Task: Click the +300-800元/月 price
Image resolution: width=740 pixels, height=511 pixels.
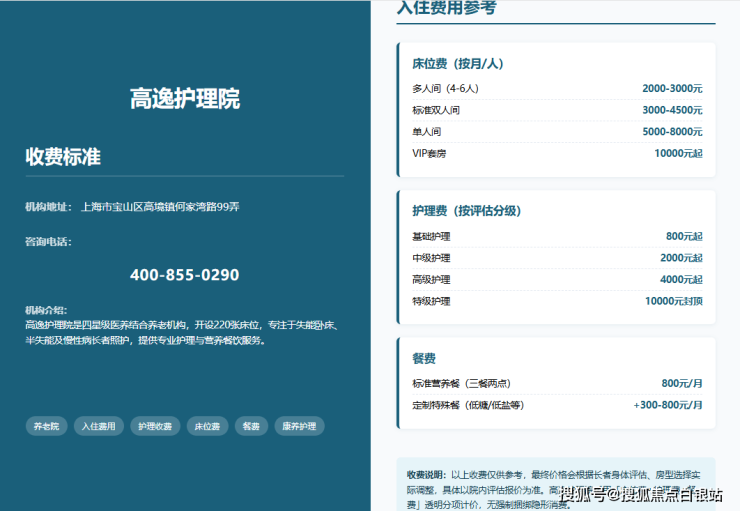Action: tap(668, 405)
